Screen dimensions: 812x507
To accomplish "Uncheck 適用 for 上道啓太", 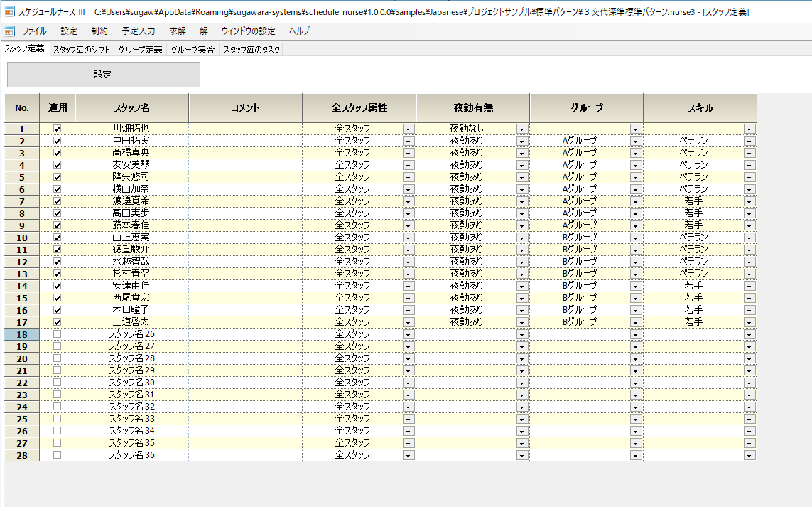I will 57,322.
